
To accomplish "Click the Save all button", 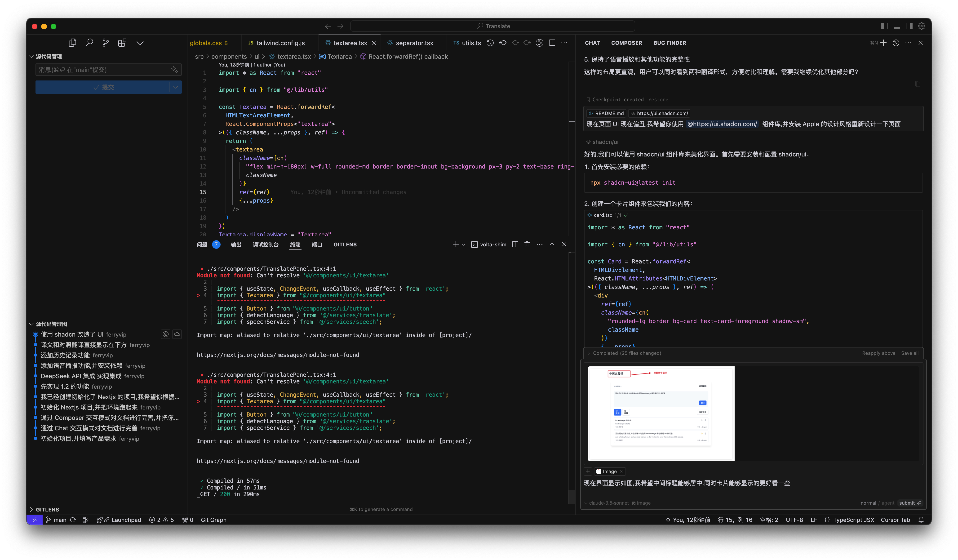I will coord(909,353).
